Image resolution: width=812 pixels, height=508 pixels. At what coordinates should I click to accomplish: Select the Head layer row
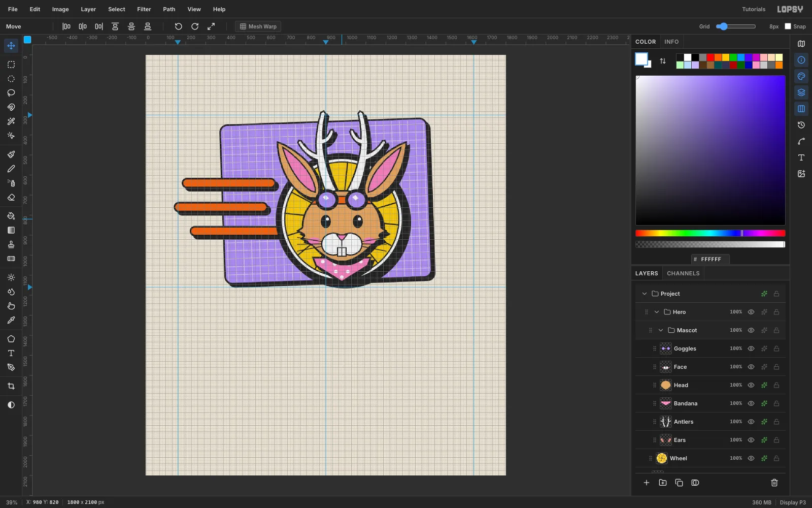click(x=710, y=385)
